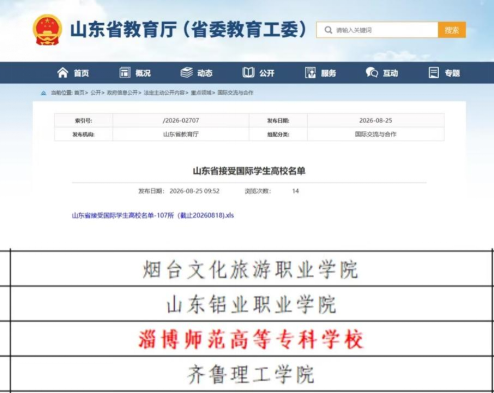Image resolution: width=494 pixels, height=393 pixels.
Task: Click the article title 山东省接受国际学生高校名单
Action: 249,171
